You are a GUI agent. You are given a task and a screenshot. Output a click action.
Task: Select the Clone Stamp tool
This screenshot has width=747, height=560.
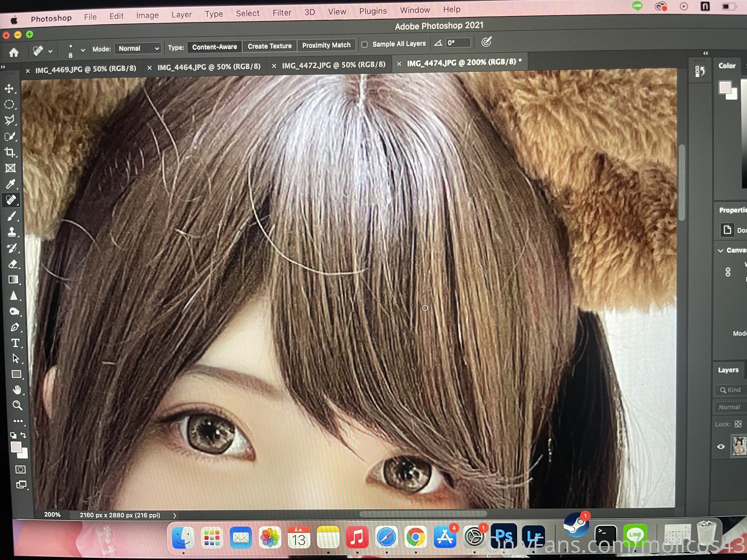[12, 232]
